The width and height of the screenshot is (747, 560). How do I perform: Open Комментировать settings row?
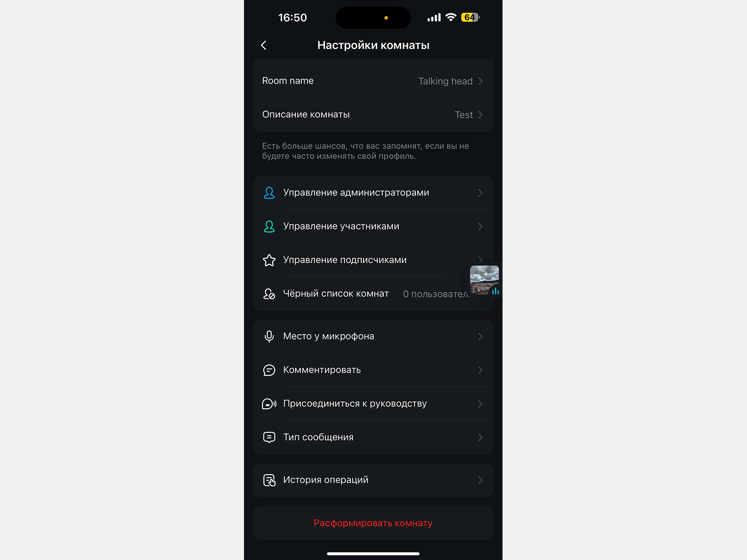(373, 370)
